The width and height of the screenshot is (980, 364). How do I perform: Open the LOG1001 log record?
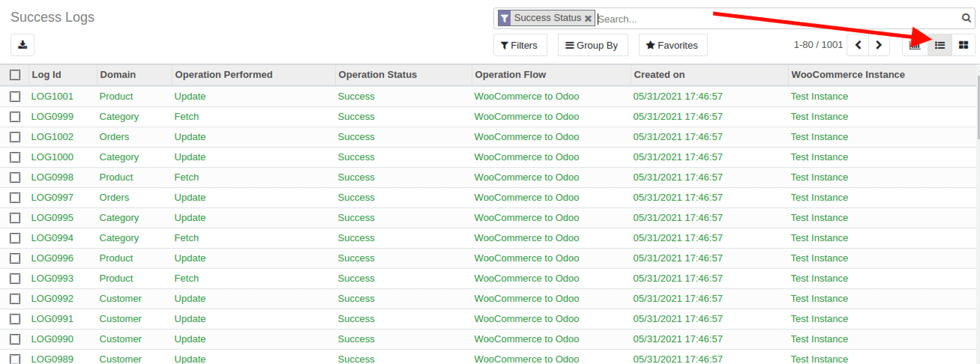coord(52,97)
